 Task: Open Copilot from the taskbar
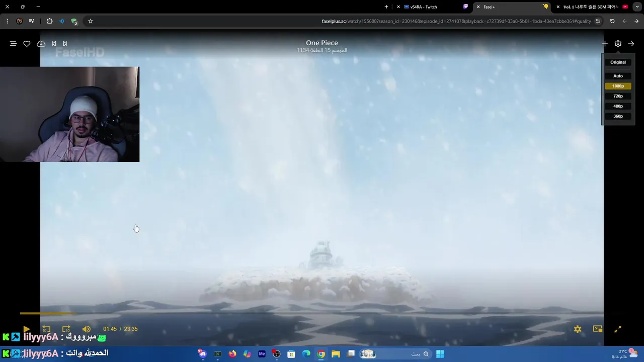coord(247,354)
